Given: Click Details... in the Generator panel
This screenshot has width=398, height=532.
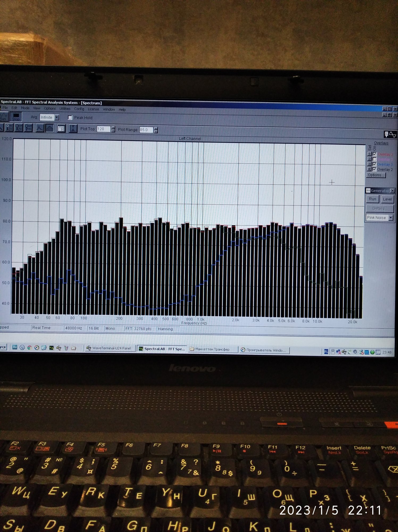Looking at the screenshot, I should [380, 208].
